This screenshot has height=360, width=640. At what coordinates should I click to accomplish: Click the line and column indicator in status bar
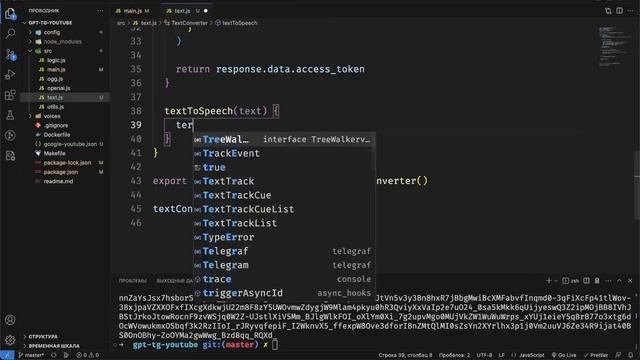(x=405, y=355)
